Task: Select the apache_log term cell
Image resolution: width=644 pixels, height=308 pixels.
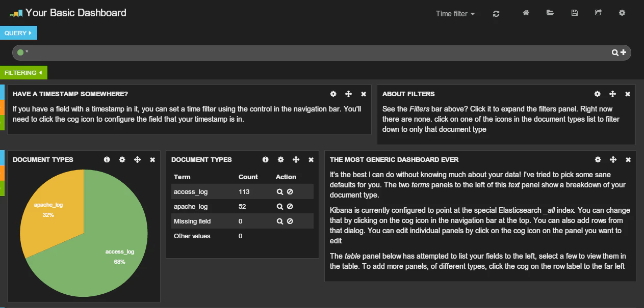Action: point(191,207)
